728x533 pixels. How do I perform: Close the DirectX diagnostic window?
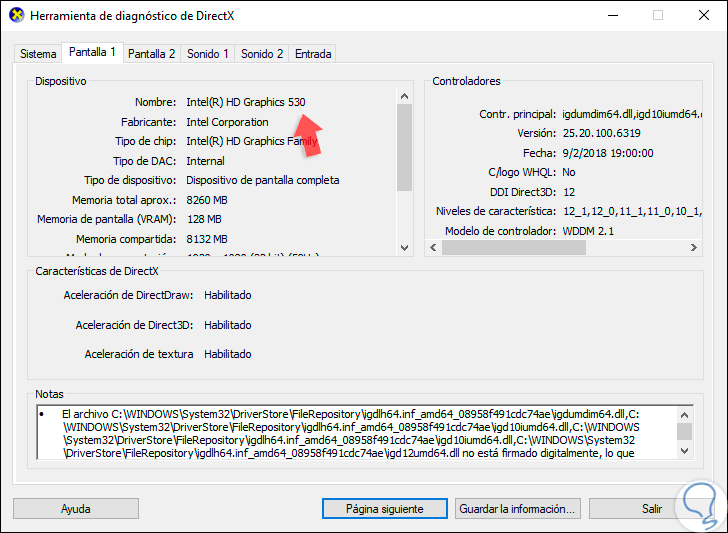(704, 15)
